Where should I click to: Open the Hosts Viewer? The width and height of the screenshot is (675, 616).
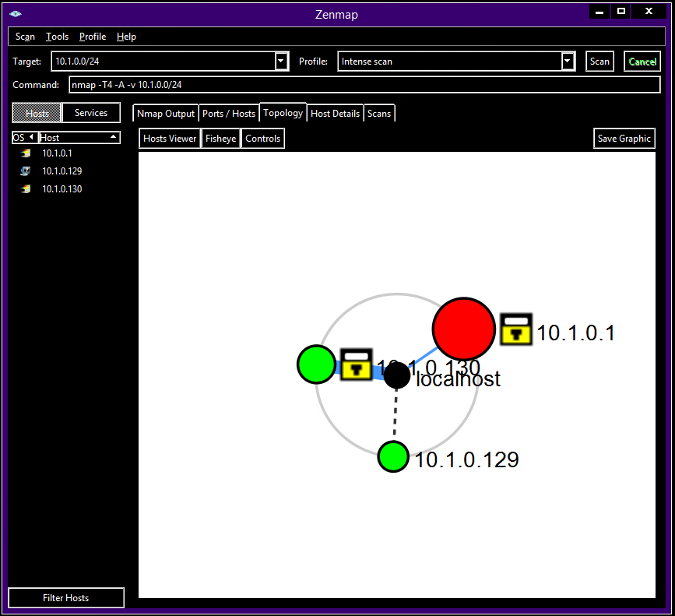point(170,139)
